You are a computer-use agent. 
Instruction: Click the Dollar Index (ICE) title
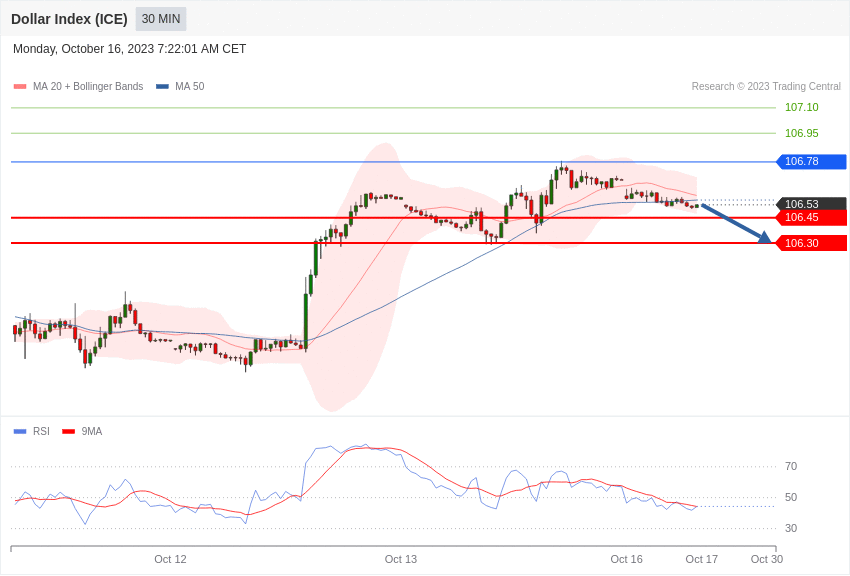69,19
